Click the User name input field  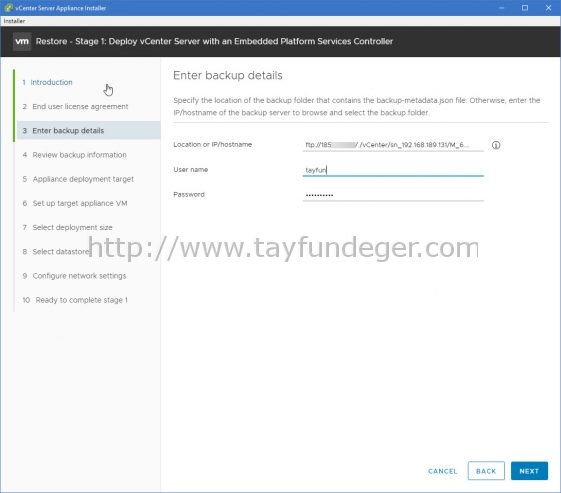coord(393,170)
